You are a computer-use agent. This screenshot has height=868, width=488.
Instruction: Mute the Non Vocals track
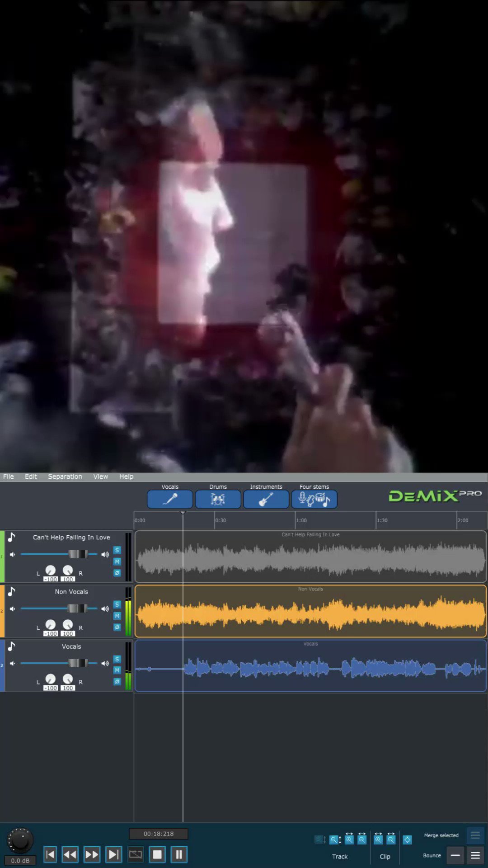[x=117, y=616]
